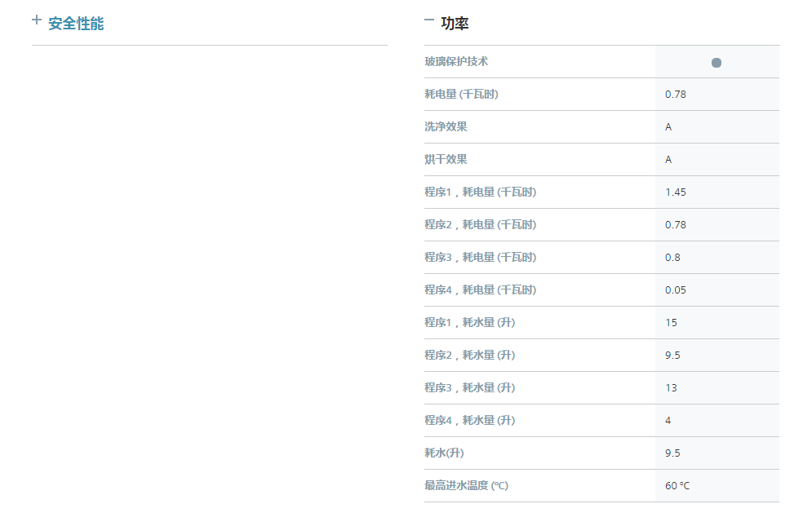Collapse the 功率 section using minus icon
The width and height of the screenshot is (812, 526).
[428, 20]
